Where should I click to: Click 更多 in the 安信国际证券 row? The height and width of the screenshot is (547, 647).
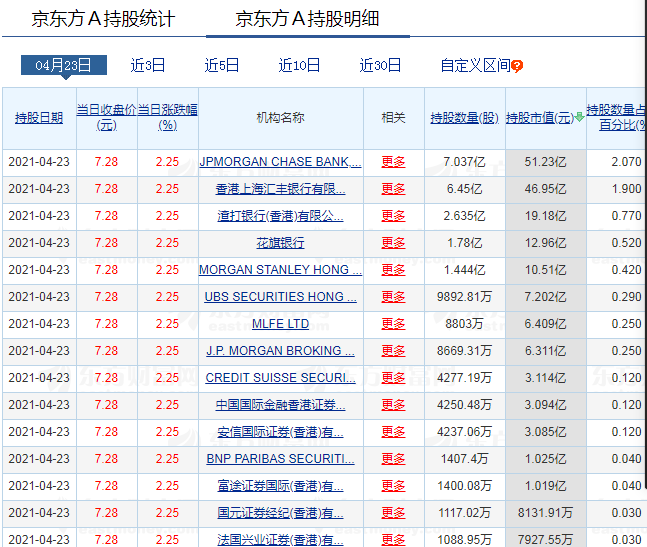coord(393,432)
